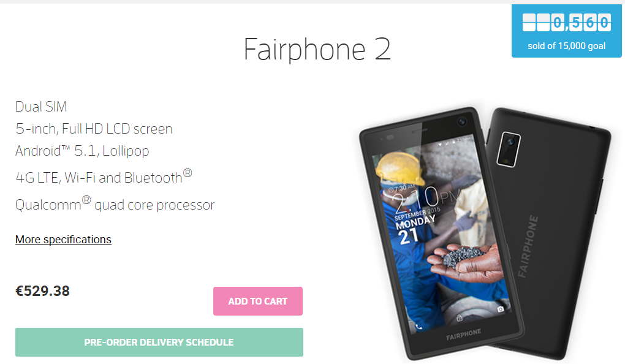Tap the padlock icon on phone screen
625x364 pixels.
click(459, 318)
